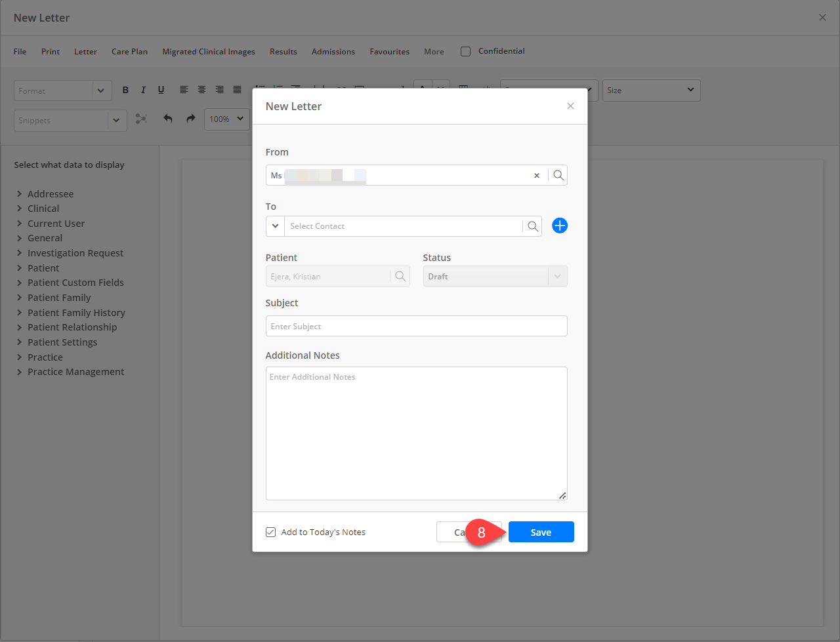
Task: Toggle bold formatting in the toolbar
Action: click(x=125, y=90)
